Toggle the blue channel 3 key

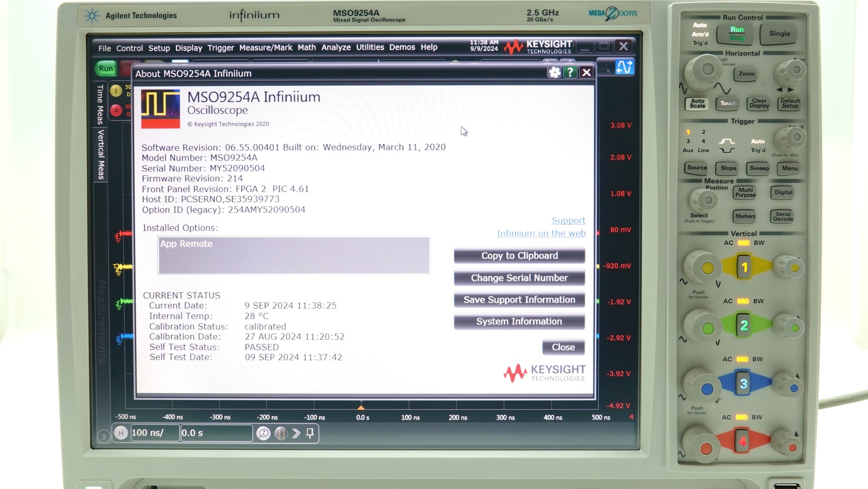pos(743,384)
